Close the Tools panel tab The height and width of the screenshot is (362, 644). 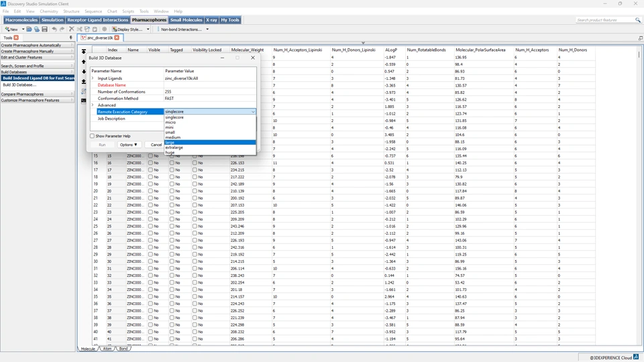click(x=16, y=38)
